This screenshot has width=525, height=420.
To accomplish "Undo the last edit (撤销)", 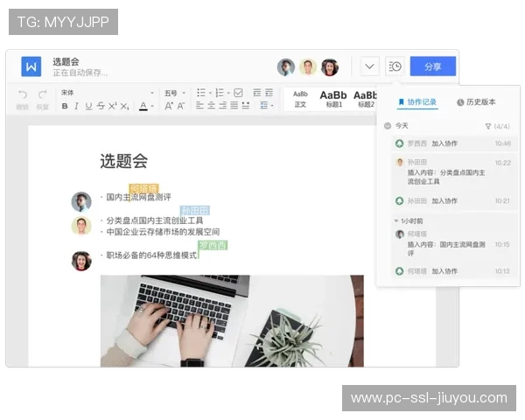I will pyautogui.click(x=23, y=100).
